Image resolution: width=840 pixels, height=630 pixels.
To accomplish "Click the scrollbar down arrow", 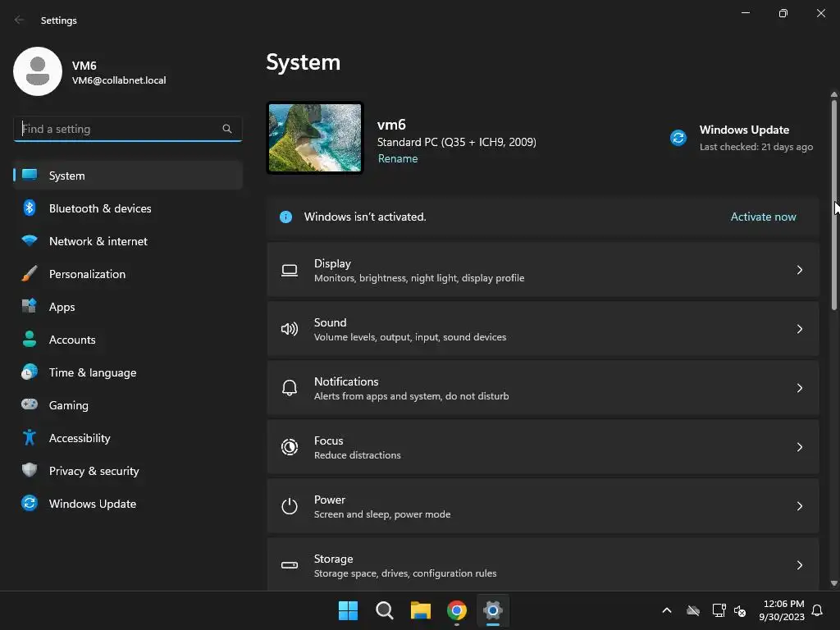I will click(834, 583).
